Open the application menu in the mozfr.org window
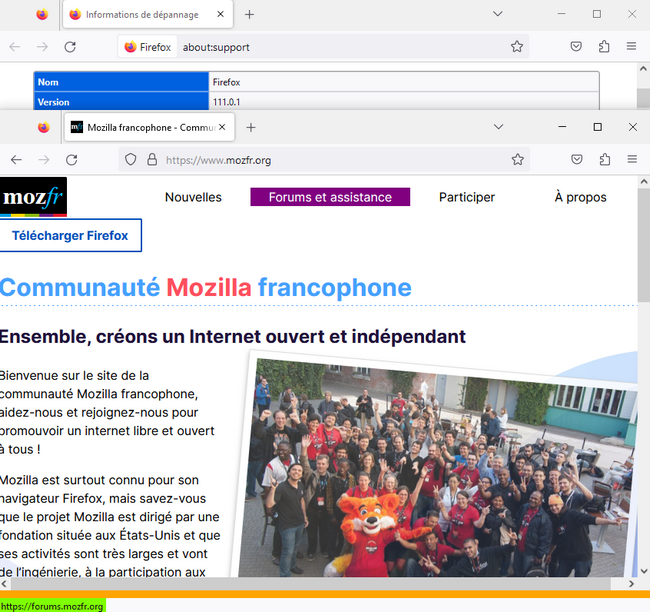Screen dimensions: 650x612 [x=632, y=159]
